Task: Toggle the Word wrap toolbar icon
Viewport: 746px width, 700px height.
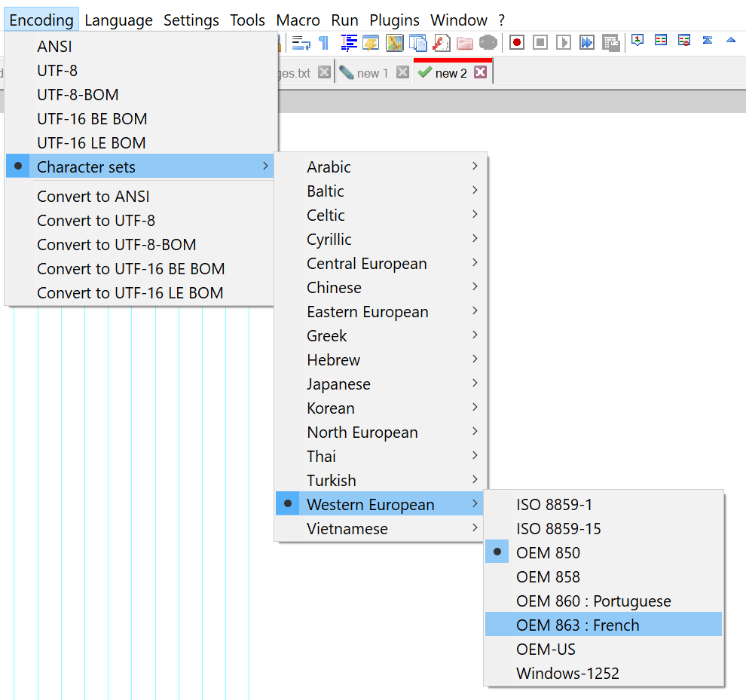Action: point(301,43)
